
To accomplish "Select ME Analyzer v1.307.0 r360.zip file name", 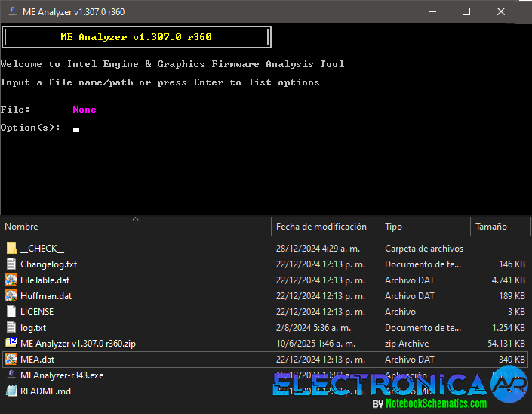I will [x=78, y=344].
